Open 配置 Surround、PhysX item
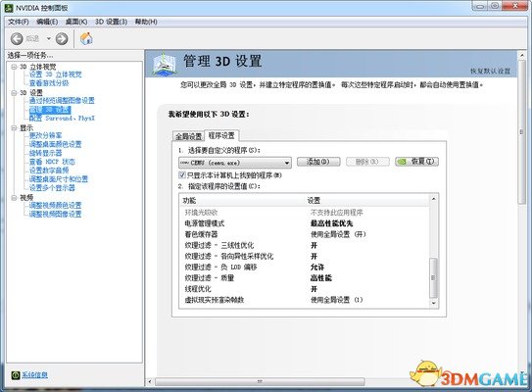The width and height of the screenshot is (532, 392). coord(62,119)
